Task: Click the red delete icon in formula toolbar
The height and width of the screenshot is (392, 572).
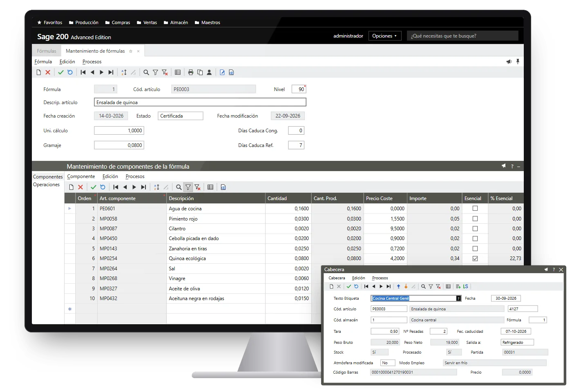Action: pyautogui.click(x=48, y=72)
